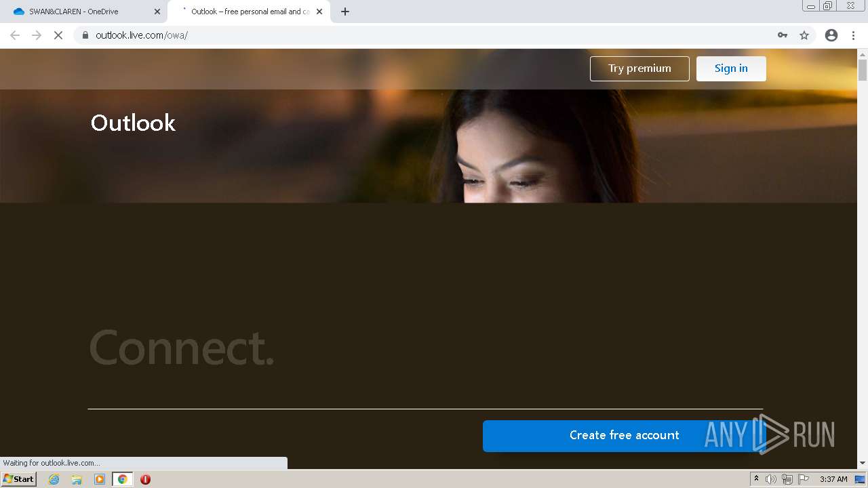Open network connection tray icon
The height and width of the screenshot is (488, 868).
(x=787, y=479)
